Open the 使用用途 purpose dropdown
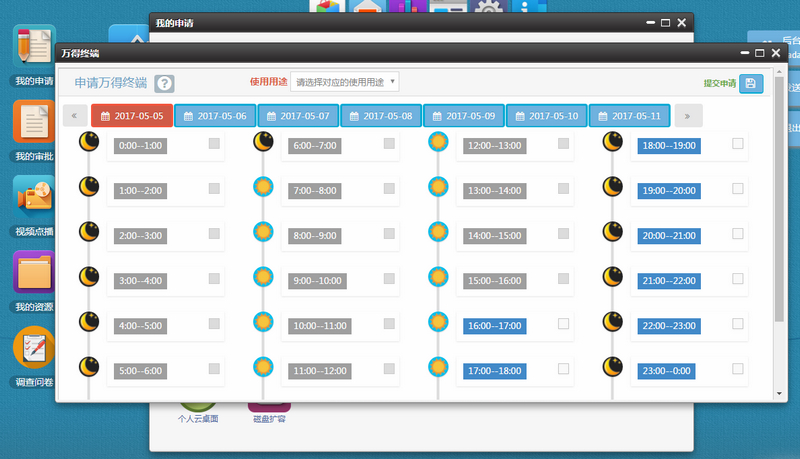This screenshot has width=800, height=459. [x=345, y=82]
